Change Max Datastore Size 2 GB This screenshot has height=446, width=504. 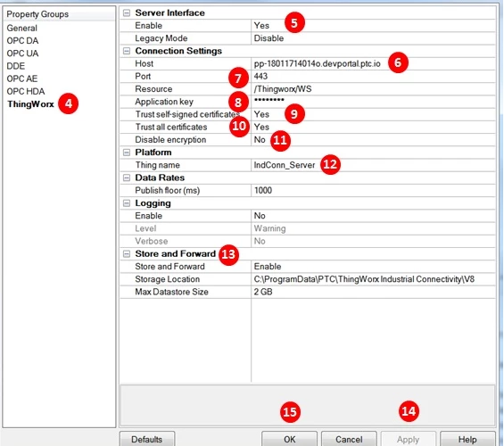(x=373, y=292)
